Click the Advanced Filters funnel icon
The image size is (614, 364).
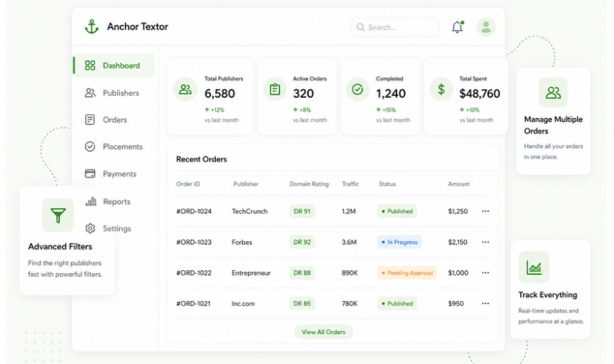58,215
